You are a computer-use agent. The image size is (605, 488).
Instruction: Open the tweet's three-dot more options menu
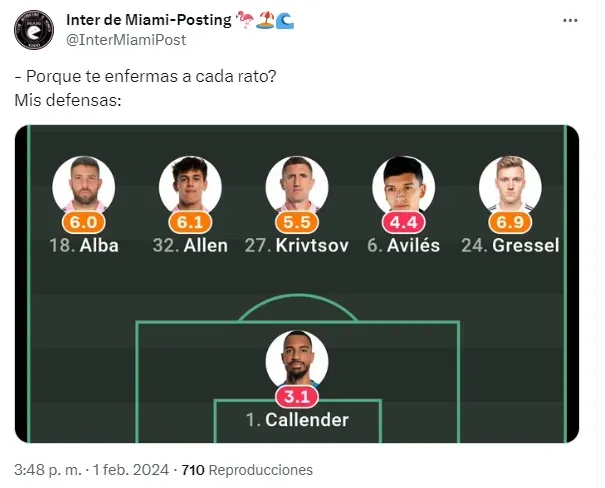pos(570,20)
